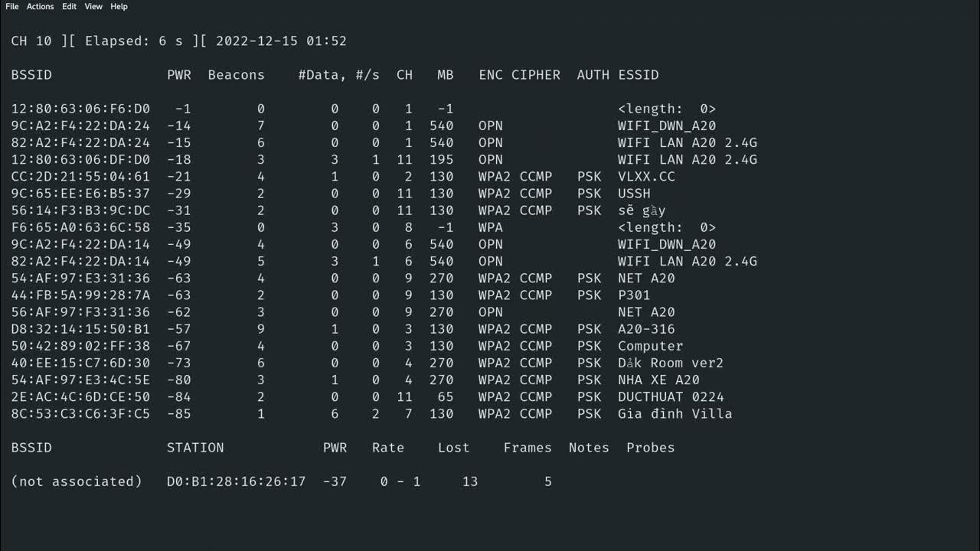Screen dimensions: 980x551
Task: Click the Probes column header
Action: click(650, 448)
